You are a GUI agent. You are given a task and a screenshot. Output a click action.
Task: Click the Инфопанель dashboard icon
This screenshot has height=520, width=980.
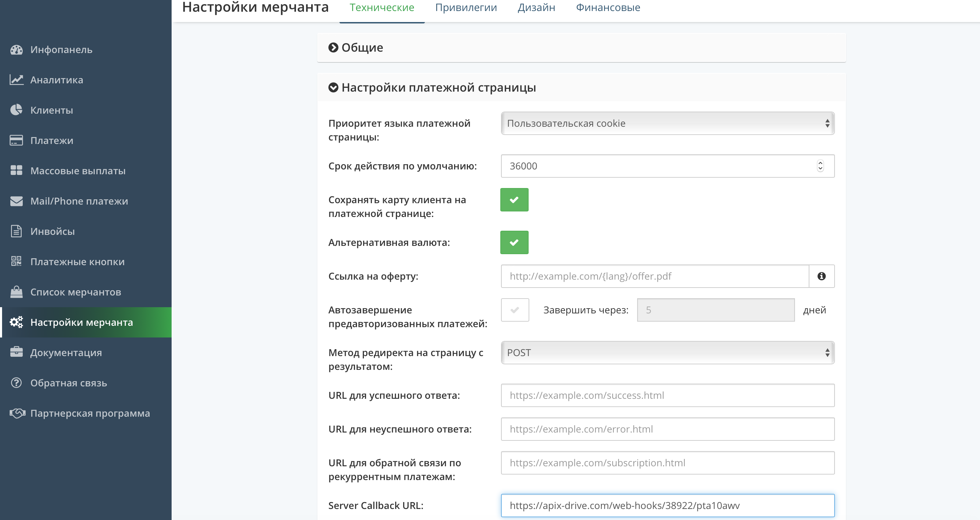(16, 50)
